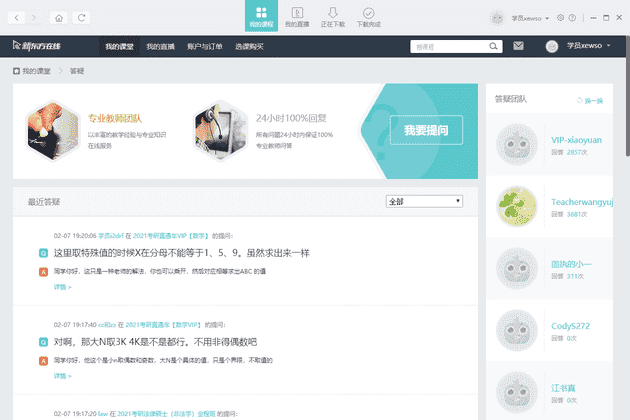Go forward with the forward arrow
This screenshot has height=420, width=630.
pos(34,18)
